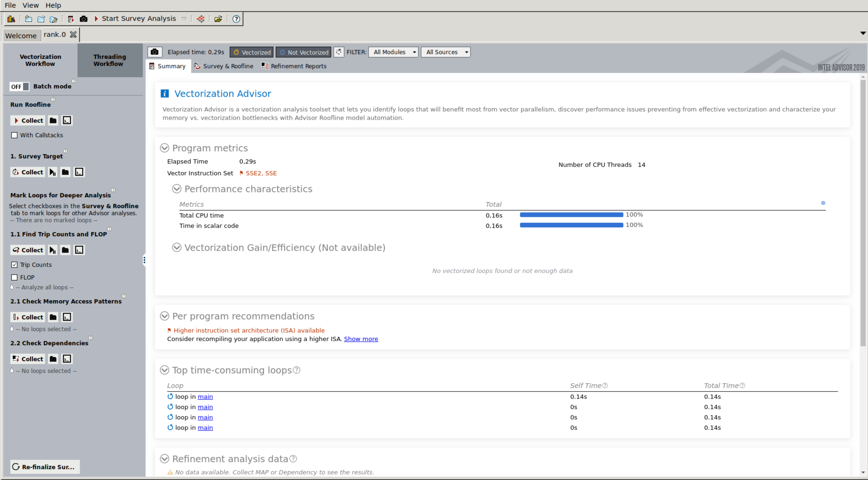The height and width of the screenshot is (480, 868).
Task: Collapse Per program recommendations section
Action: coord(164,316)
